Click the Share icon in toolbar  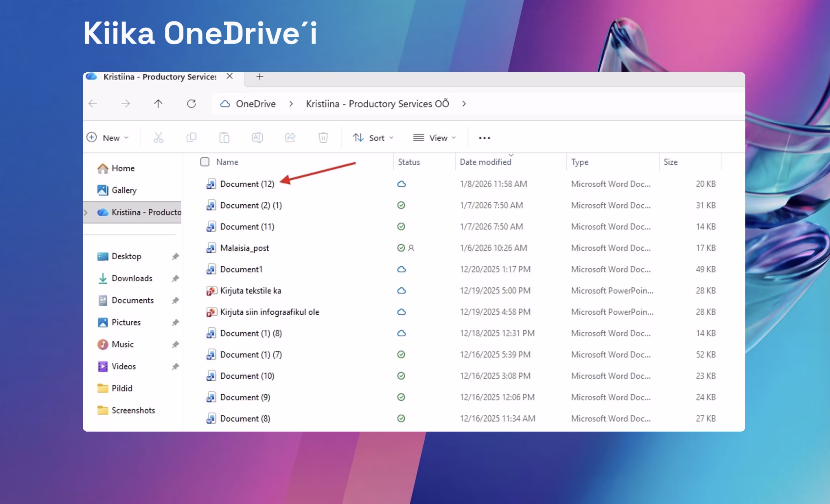point(290,138)
